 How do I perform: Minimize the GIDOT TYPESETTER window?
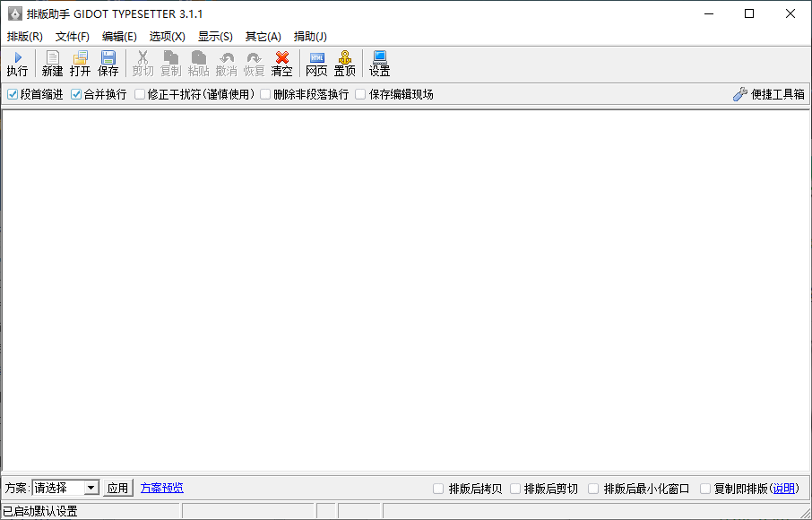click(x=709, y=14)
